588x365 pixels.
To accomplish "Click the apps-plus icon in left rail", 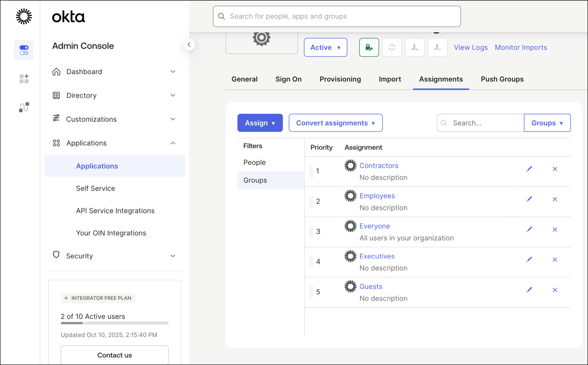I will click(24, 79).
